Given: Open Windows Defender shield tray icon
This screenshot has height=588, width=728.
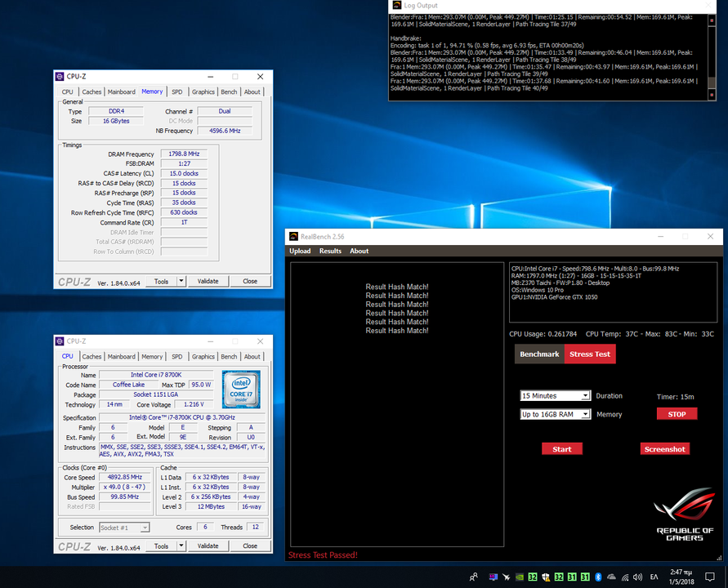Looking at the screenshot, I should [546, 577].
